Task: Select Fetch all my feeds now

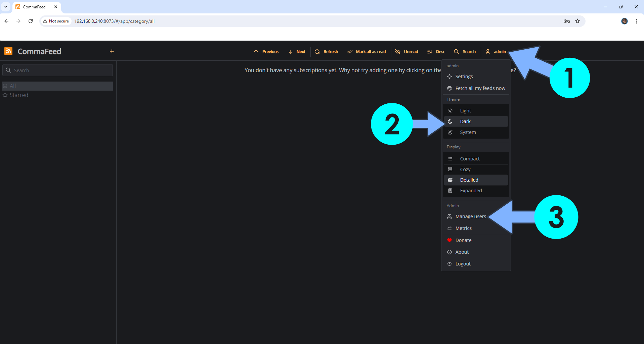Action: tap(476, 88)
